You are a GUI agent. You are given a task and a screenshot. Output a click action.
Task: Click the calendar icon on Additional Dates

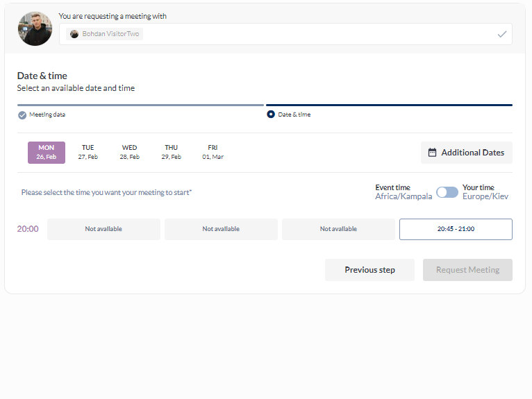point(432,153)
